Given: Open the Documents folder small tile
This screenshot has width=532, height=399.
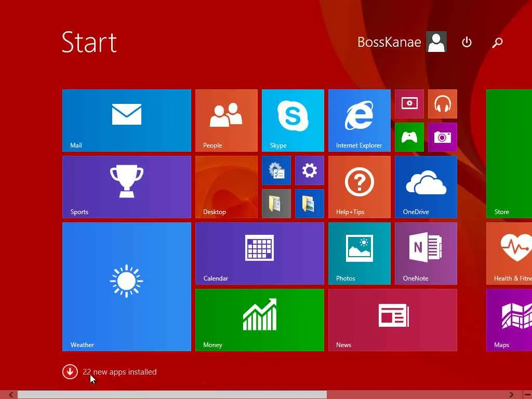Looking at the screenshot, I should (x=276, y=204).
